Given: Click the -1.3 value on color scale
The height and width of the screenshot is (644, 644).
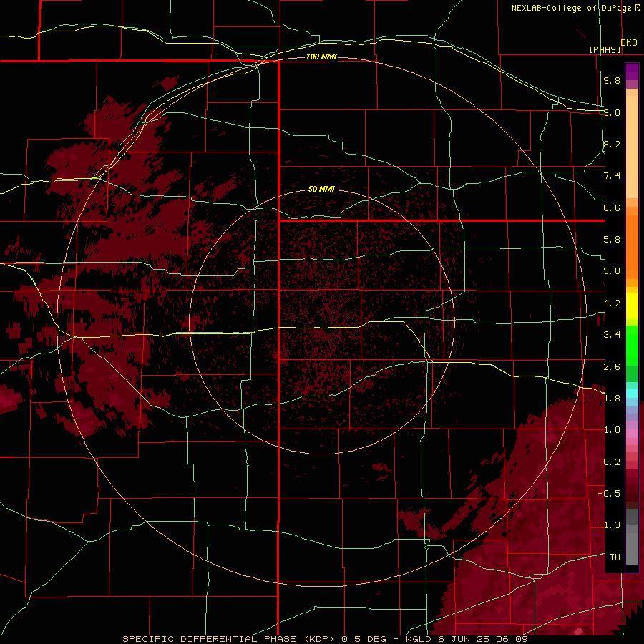Looking at the screenshot, I should click(x=609, y=525).
